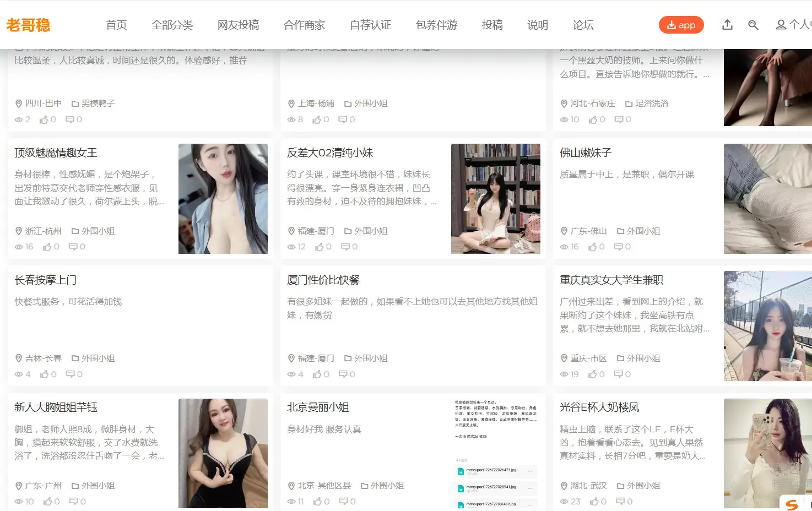The height and width of the screenshot is (511, 812).
Task: Select 首页 in the navigation bar
Action: [x=116, y=25]
